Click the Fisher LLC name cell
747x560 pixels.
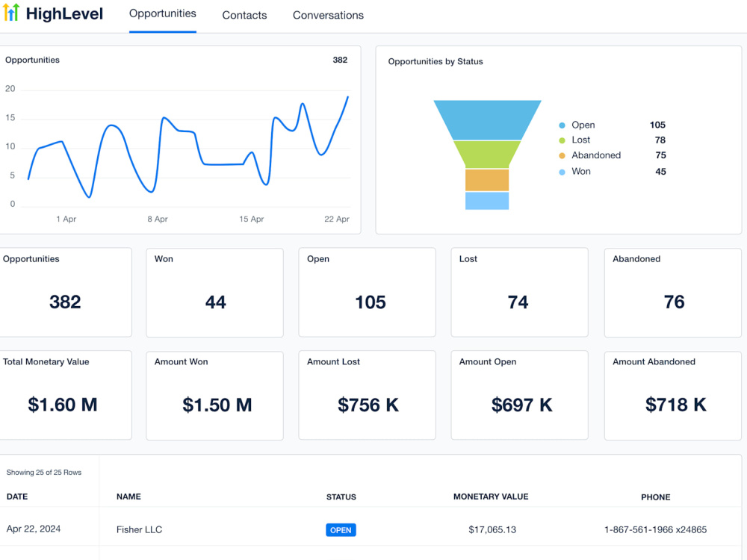(139, 529)
